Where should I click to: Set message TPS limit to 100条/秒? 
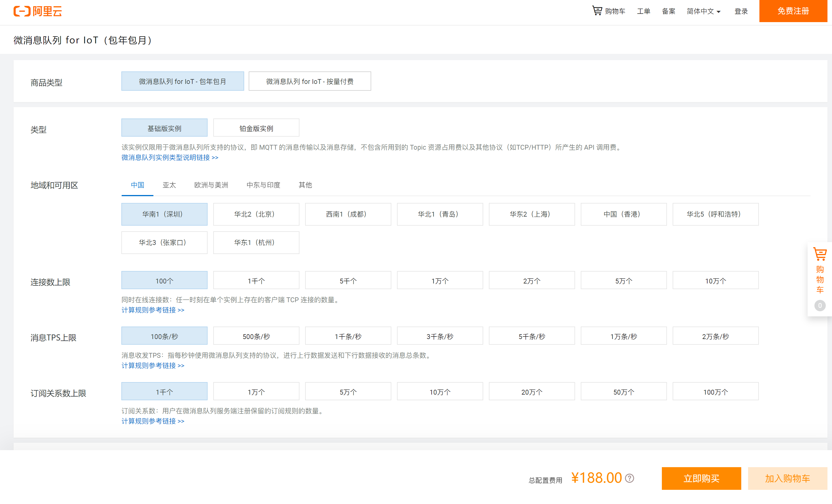pyautogui.click(x=164, y=336)
